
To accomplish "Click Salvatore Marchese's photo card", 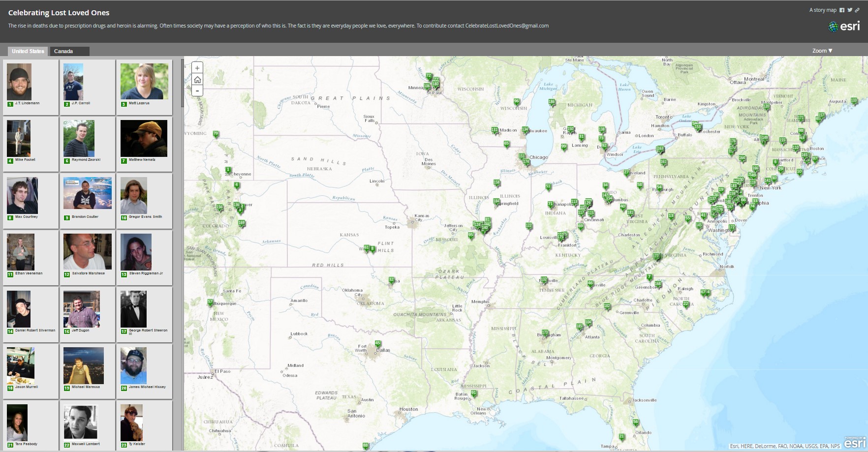I will click(x=87, y=252).
